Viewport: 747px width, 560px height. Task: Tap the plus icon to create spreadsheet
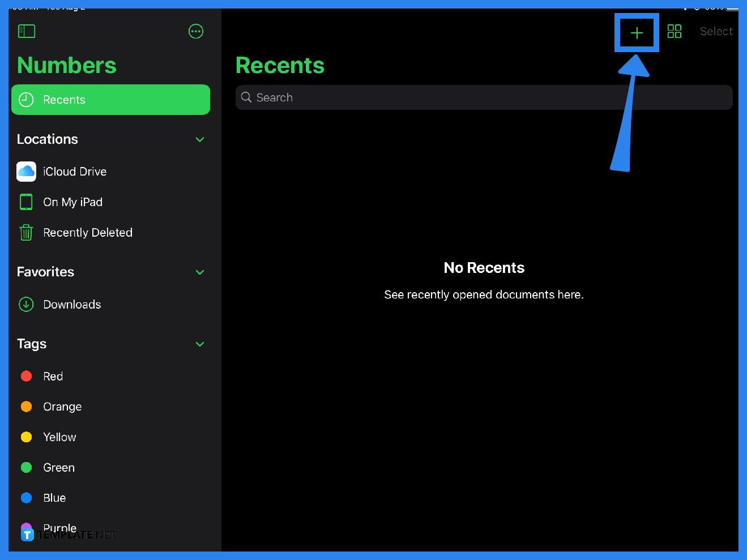pos(637,33)
